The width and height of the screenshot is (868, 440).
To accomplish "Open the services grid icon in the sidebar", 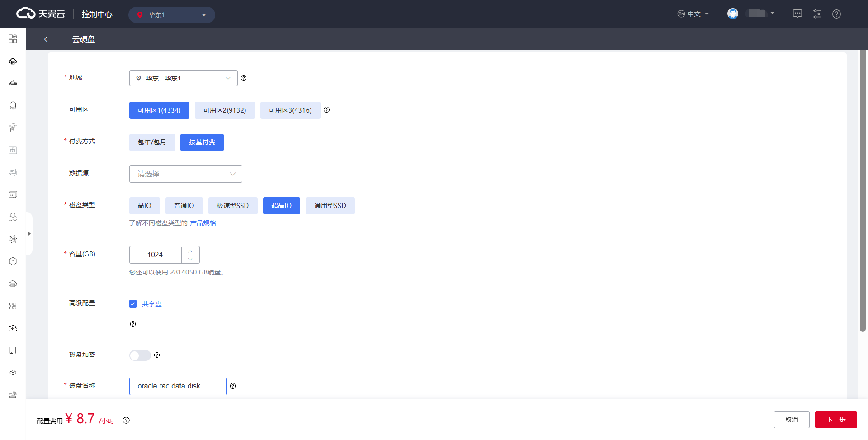I will click(x=13, y=39).
